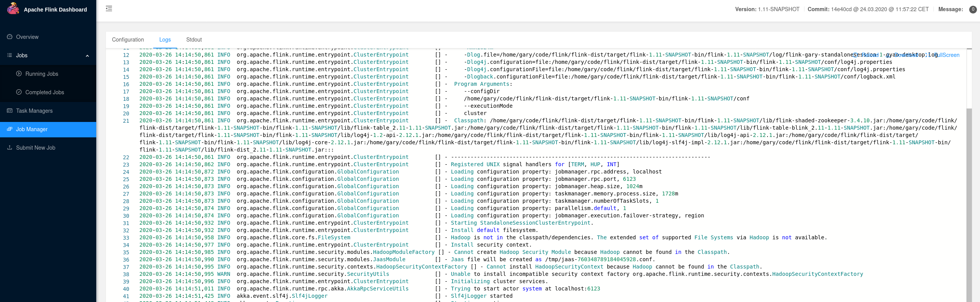Viewport: 980px width, 302px height.
Task: Click 'Program Arguments:' log text
Action: pyautogui.click(x=483, y=84)
